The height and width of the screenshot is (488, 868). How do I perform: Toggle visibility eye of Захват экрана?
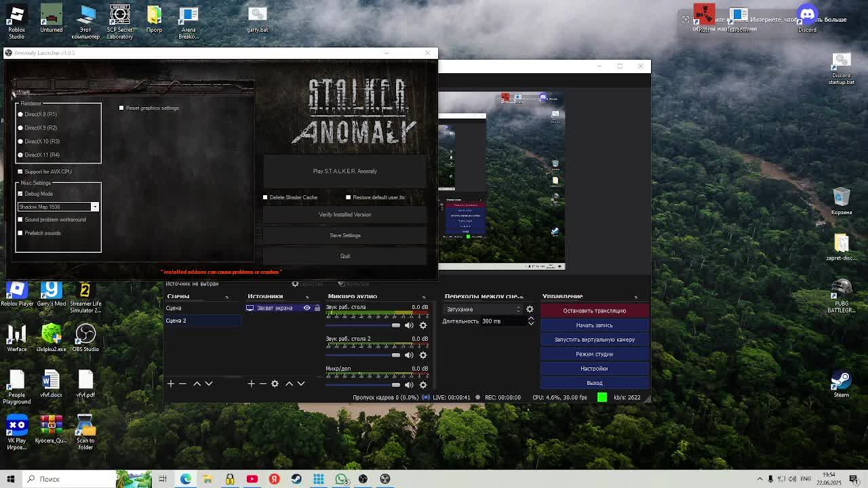(307, 308)
